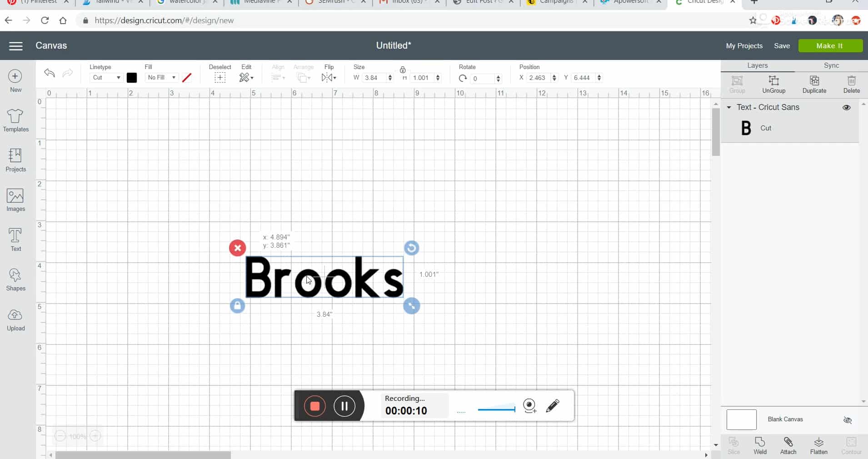Enable webcam in the recorder bar
The width and height of the screenshot is (868, 459).
tap(529, 405)
